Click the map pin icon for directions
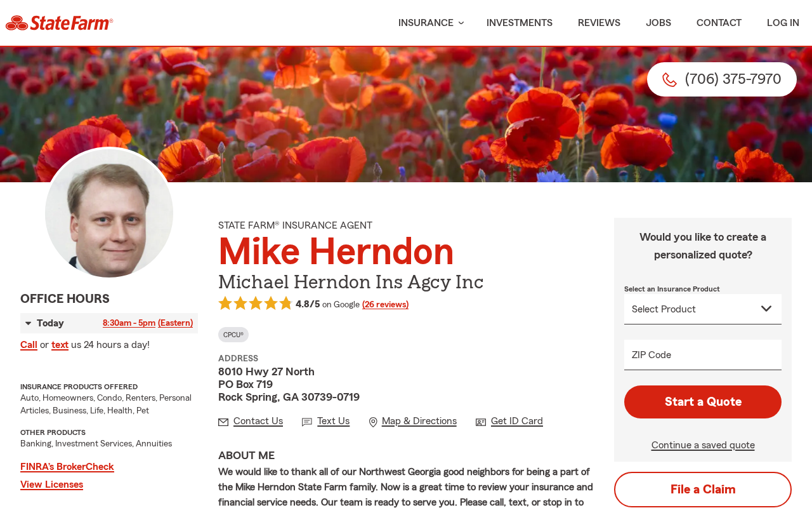 (373, 422)
